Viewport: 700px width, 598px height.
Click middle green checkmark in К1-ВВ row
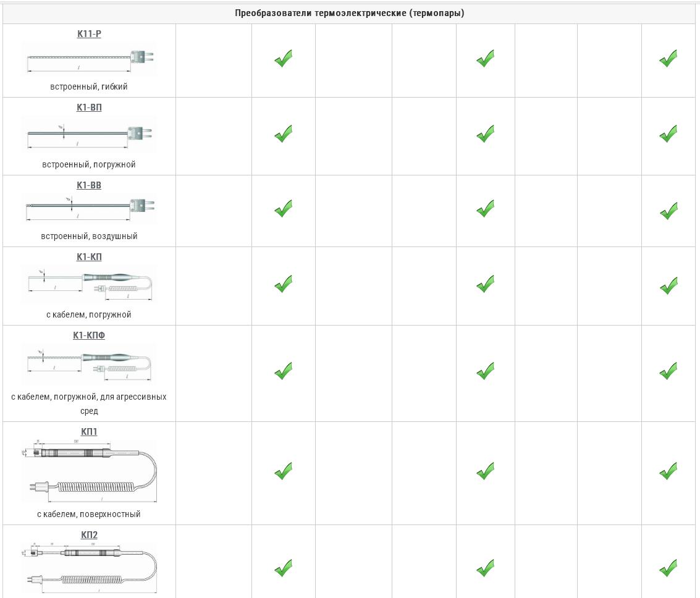point(485,209)
